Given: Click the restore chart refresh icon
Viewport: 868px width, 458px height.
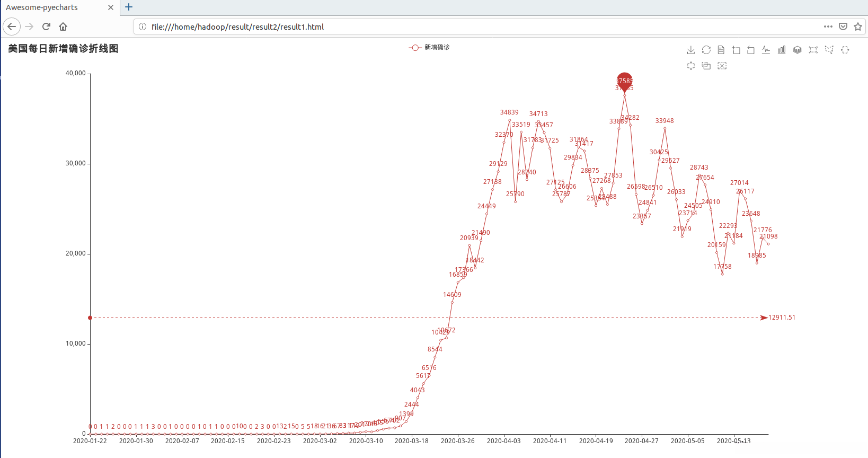Looking at the screenshot, I should 706,50.
